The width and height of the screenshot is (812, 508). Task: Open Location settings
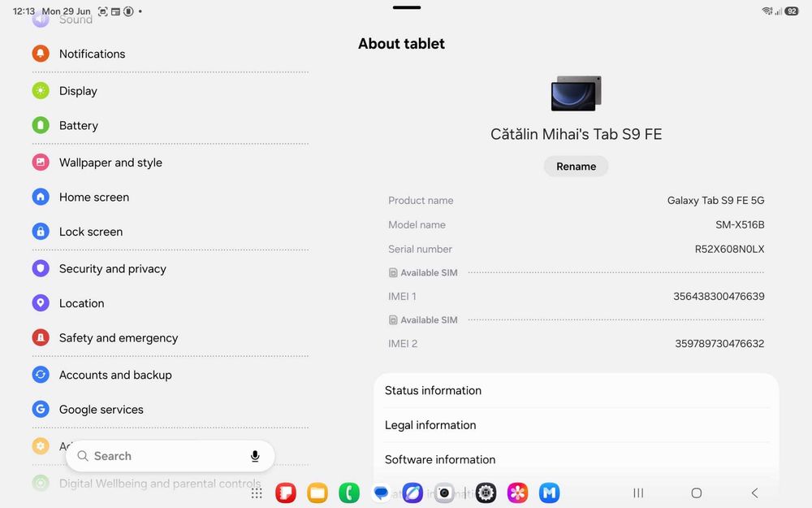pos(170,303)
